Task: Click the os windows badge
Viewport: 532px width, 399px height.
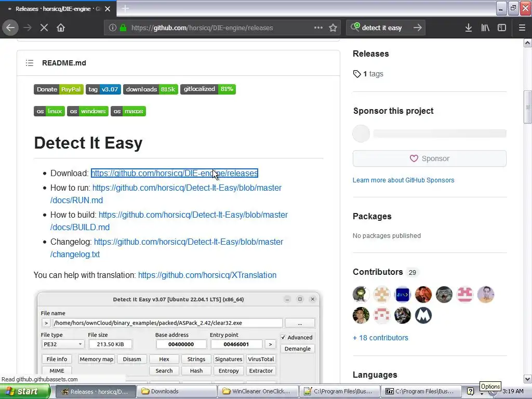Action: point(87,111)
